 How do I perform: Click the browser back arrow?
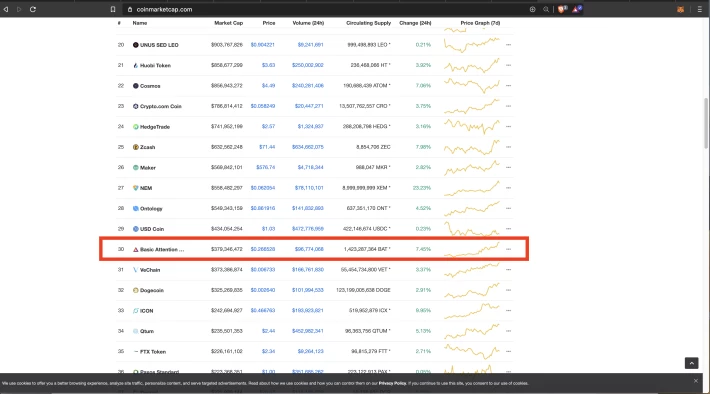pyautogui.click(x=6, y=9)
